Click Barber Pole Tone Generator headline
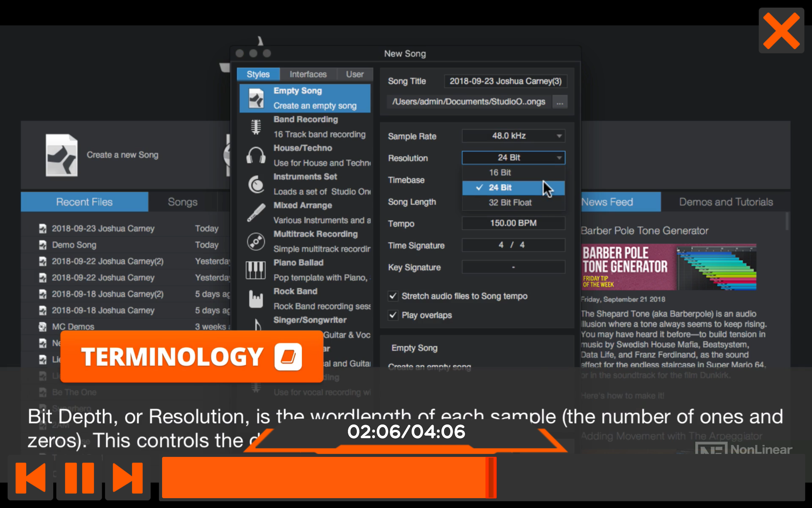 click(x=645, y=231)
